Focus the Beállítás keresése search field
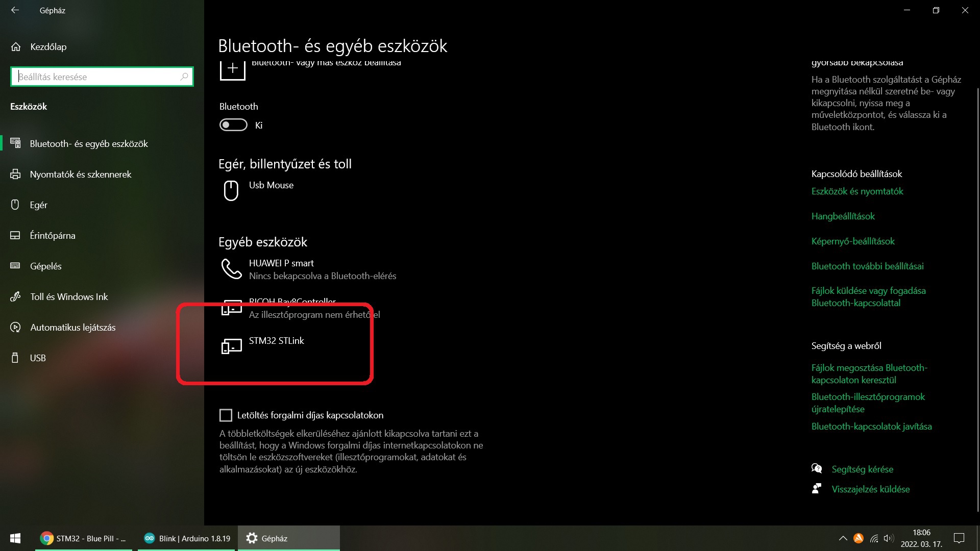The height and width of the screenshot is (551, 980). pyautogui.click(x=97, y=77)
